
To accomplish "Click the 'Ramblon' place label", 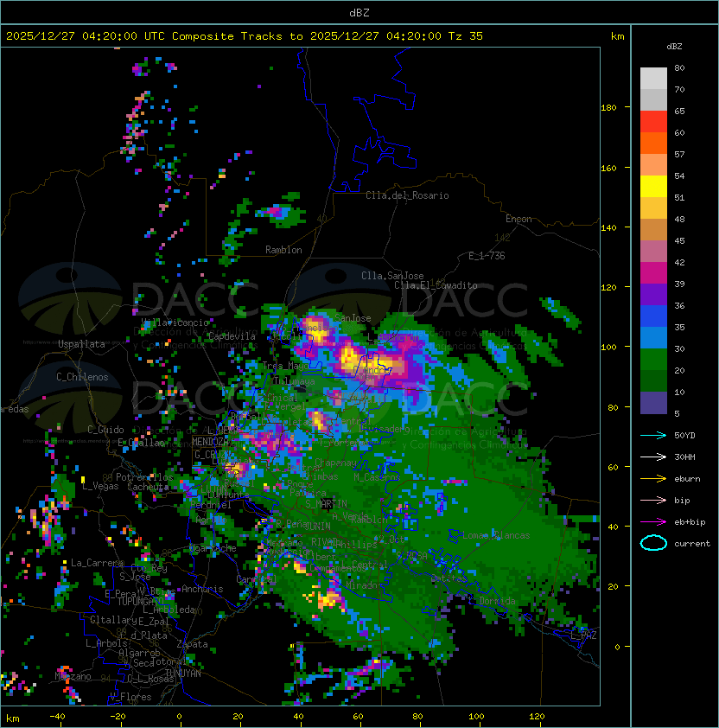I will 283,250.
